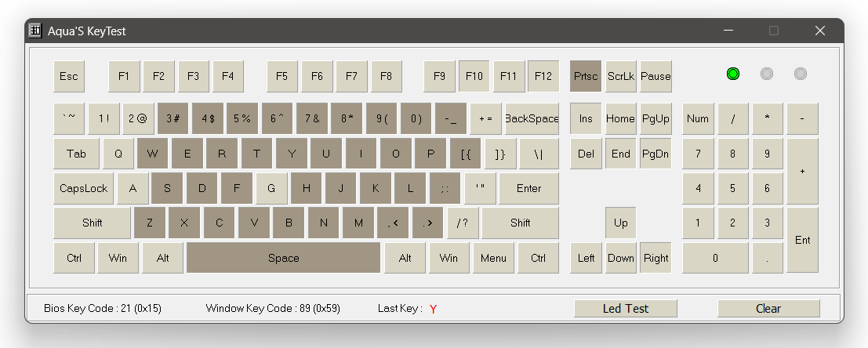The image size is (868, 348).
Task: Click the F12 function key
Action: [x=543, y=76]
